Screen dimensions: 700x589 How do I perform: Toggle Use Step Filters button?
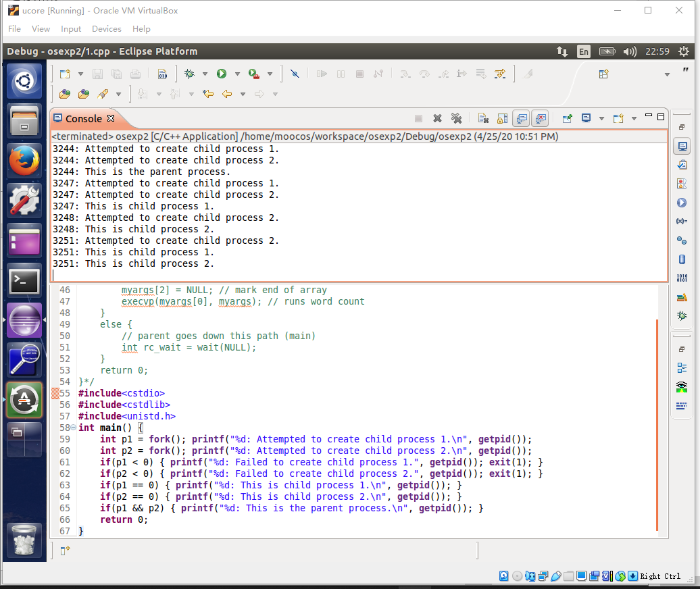(x=500, y=74)
